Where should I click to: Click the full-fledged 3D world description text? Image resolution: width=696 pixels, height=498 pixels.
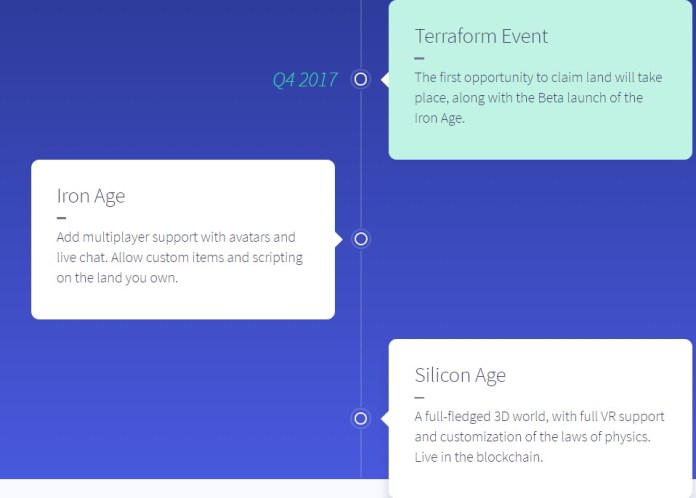point(539,437)
